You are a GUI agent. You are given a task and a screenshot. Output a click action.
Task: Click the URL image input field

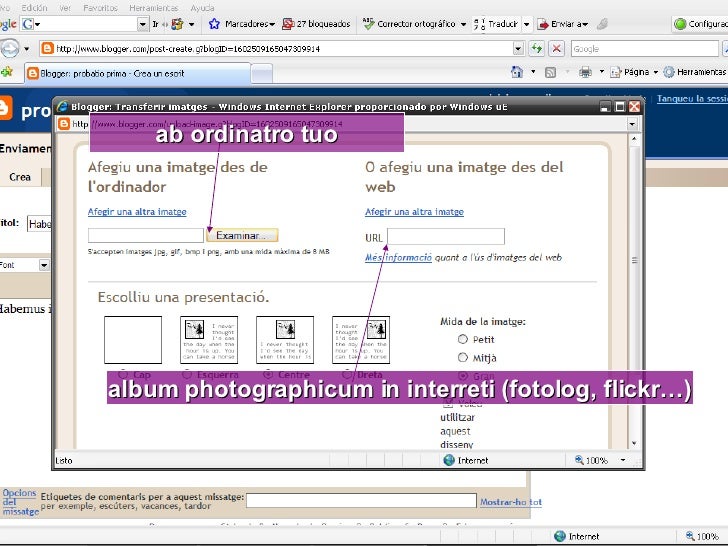446,236
